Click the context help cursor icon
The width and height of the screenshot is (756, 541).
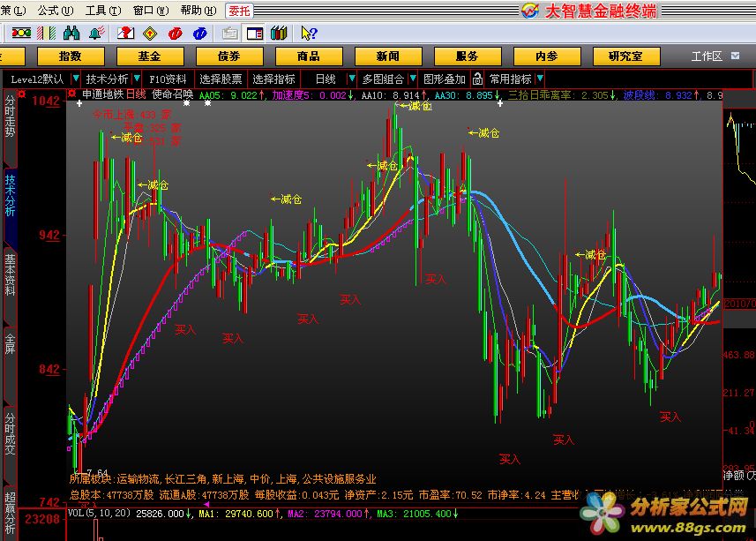[309, 33]
